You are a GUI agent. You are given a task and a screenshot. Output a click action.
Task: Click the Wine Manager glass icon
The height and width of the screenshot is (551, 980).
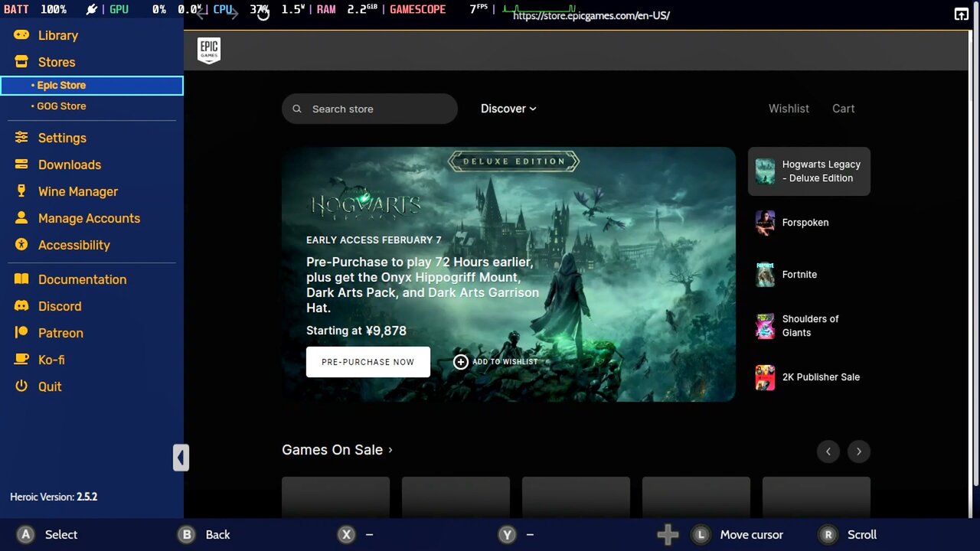tap(21, 191)
